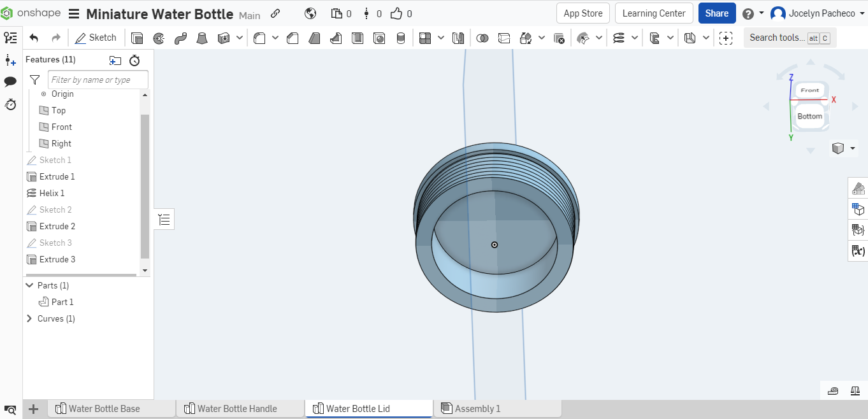The width and height of the screenshot is (868, 419).
Task: Select the Thicken tool
Action: [x=224, y=38]
